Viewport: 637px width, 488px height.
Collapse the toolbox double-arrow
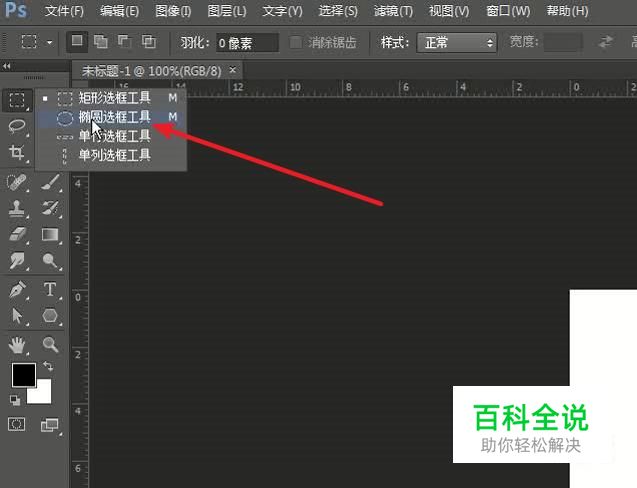click(6, 66)
